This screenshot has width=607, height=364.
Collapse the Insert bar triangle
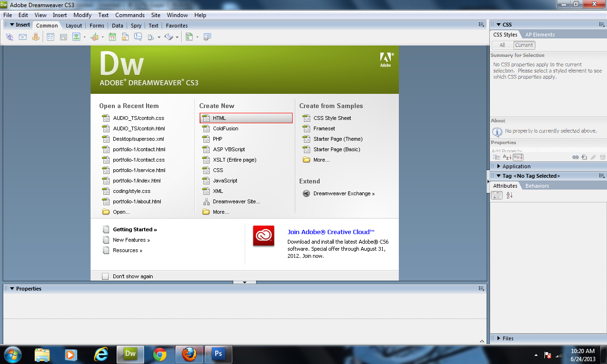12,25
